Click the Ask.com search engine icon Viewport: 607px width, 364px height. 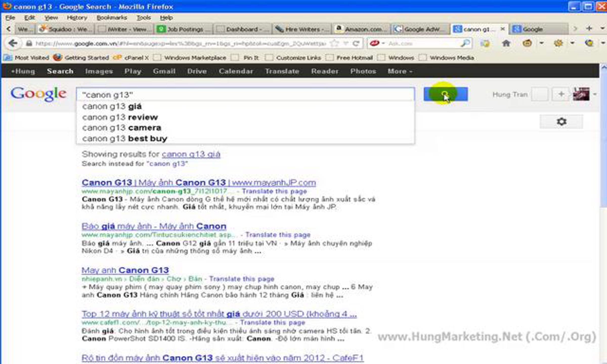pyautogui.click(x=374, y=43)
